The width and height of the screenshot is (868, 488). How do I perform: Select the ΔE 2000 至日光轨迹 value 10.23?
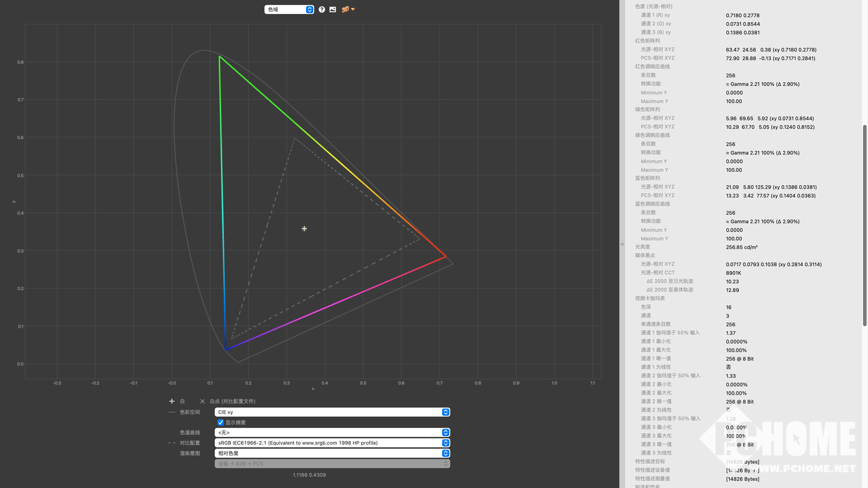(x=732, y=282)
